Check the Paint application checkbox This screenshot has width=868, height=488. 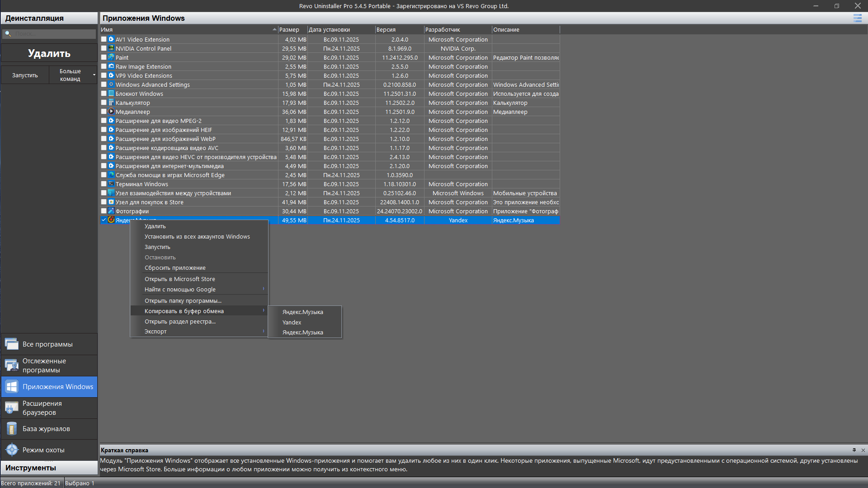pyautogui.click(x=104, y=57)
